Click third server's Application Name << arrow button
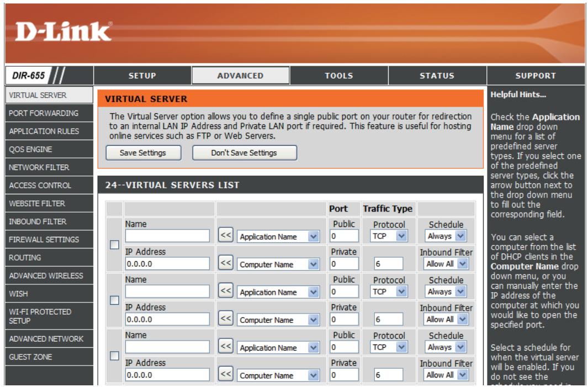The width and height of the screenshot is (588, 387). click(x=226, y=346)
